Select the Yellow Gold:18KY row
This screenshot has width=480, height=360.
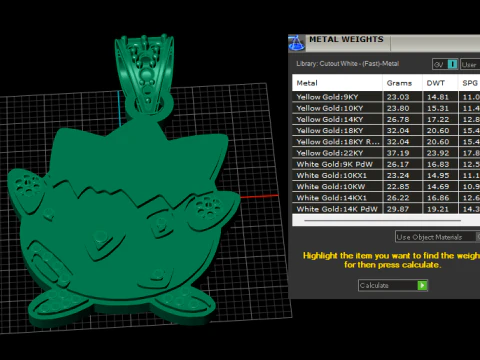coord(386,131)
